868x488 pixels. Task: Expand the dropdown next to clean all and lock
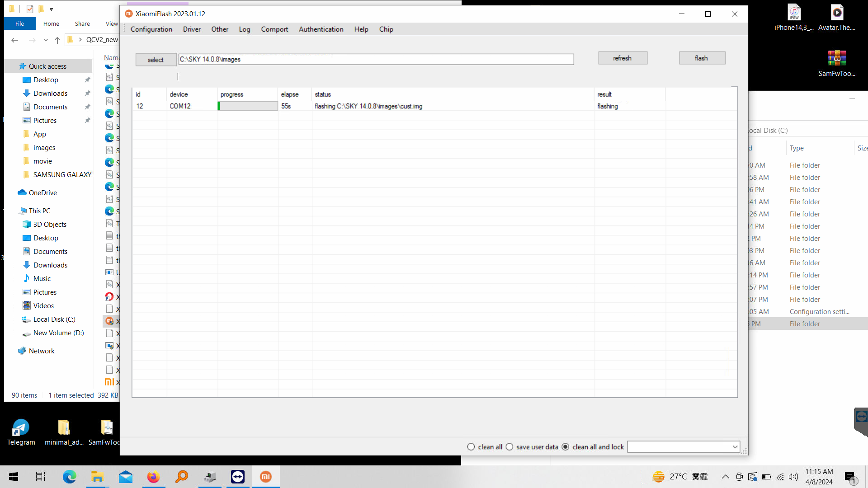coord(735,447)
